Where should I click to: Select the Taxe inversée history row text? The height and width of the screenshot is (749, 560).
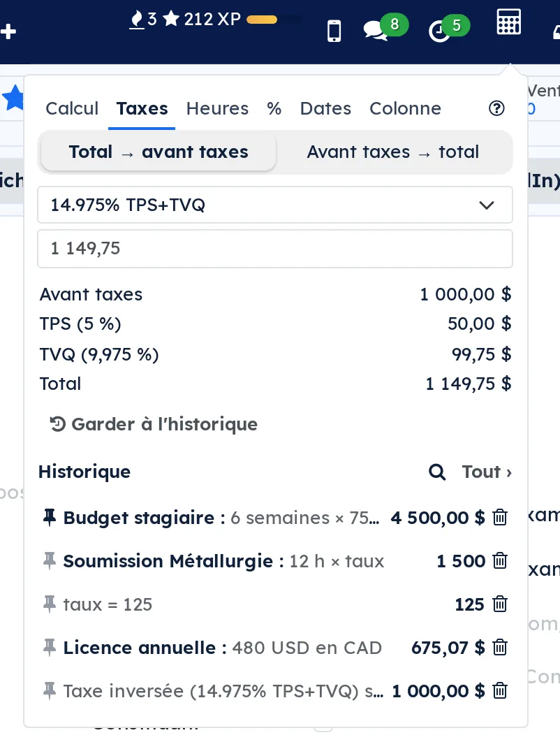(x=223, y=691)
